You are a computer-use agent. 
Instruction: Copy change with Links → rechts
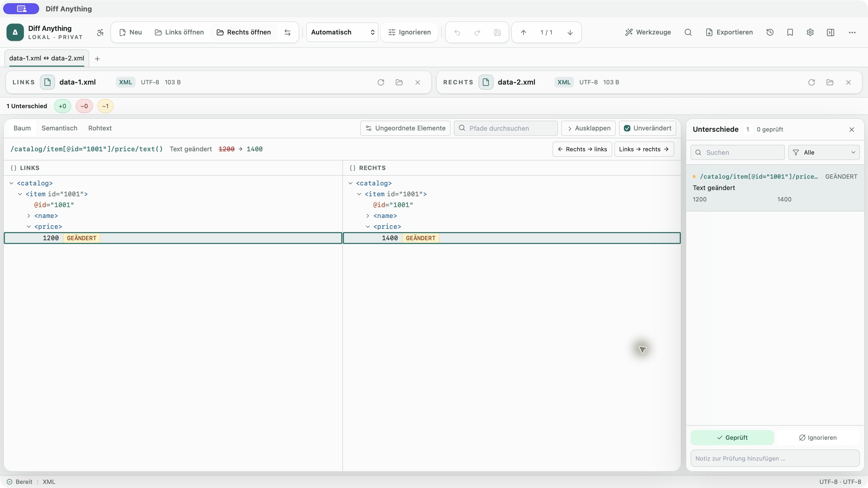(644, 149)
